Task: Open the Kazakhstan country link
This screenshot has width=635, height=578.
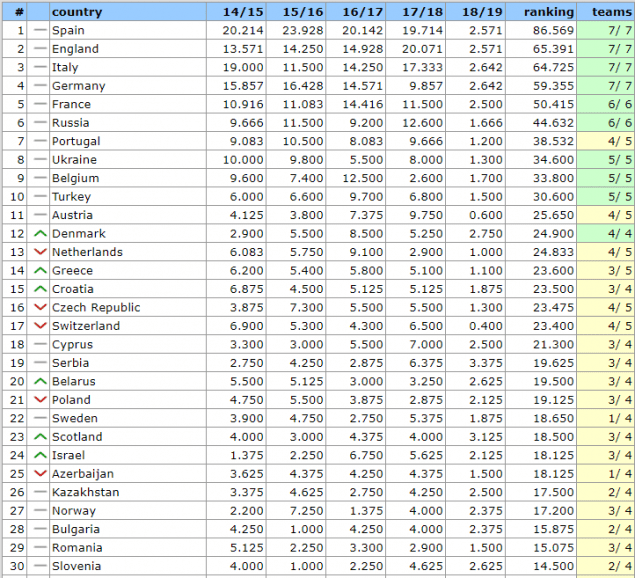Action: 85,493
